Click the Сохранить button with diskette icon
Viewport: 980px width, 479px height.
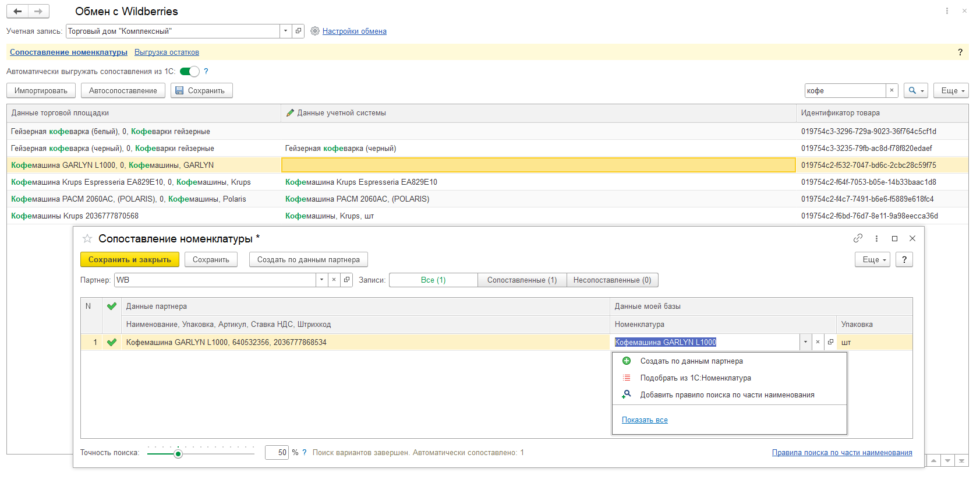coord(201,90)
